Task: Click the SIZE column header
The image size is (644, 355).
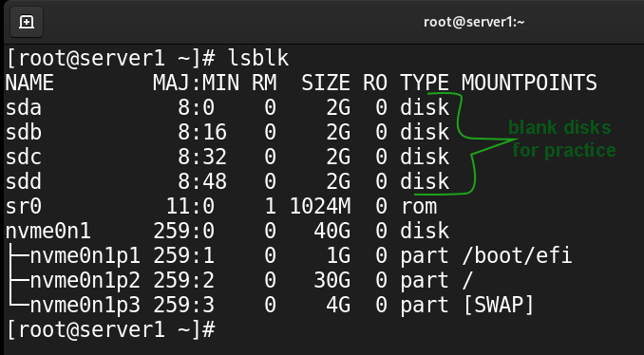Action: pyautogui.click(x=326, y=83)
